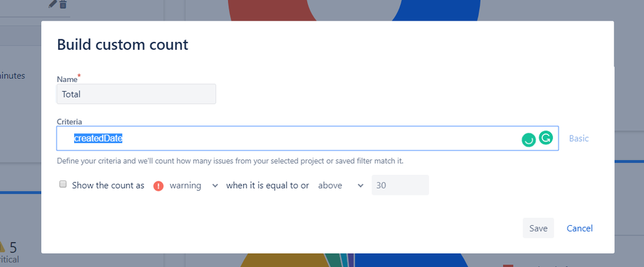This screenshot has height=267, width=644.
Task: Click the Save button
Action: tap(538, 228)
